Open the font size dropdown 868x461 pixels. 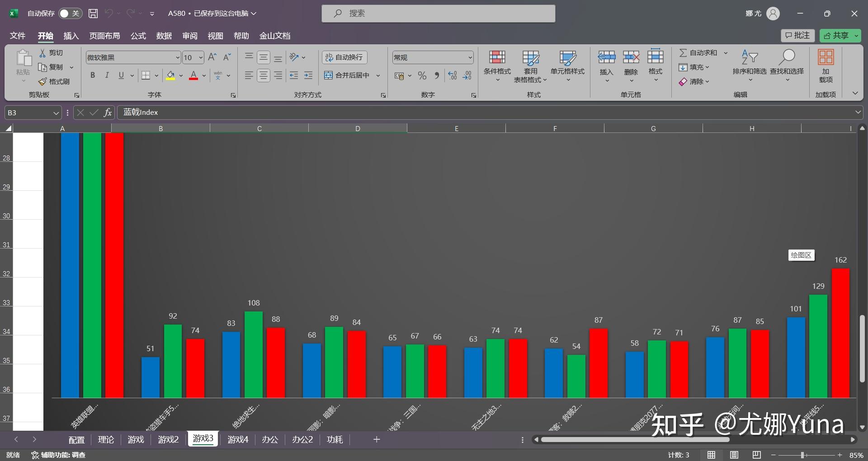[x=201, y=57]
